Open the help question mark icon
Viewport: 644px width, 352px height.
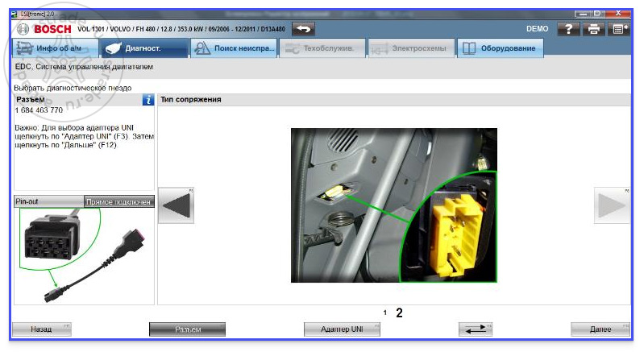[568, 29]
